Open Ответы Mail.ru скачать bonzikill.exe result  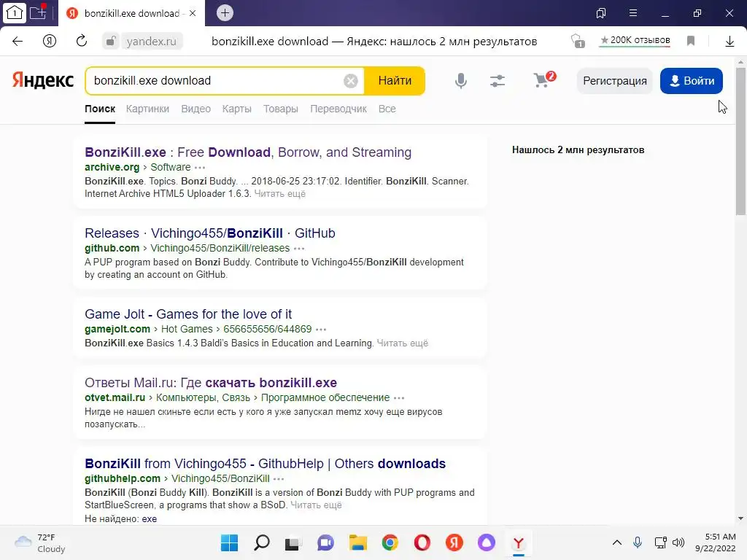pyautogui.click(x=211, y=383)
